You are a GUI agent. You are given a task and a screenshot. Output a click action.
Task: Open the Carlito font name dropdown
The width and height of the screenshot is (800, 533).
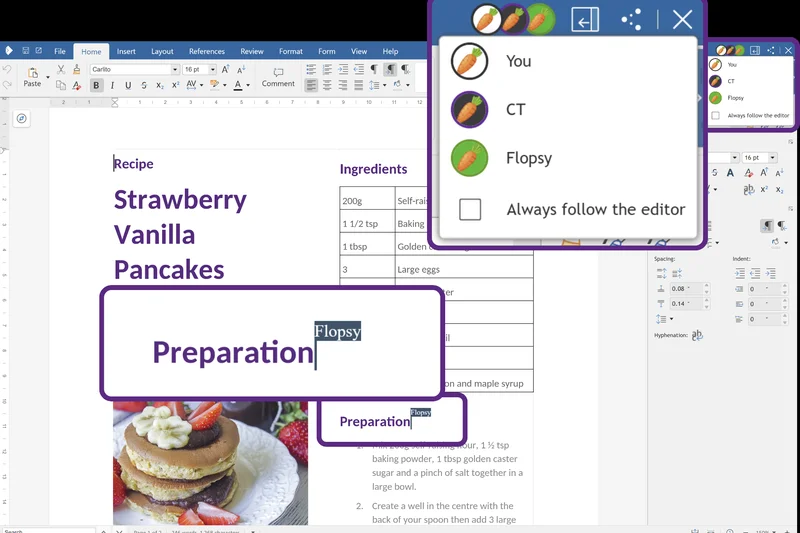click(174, 69)
